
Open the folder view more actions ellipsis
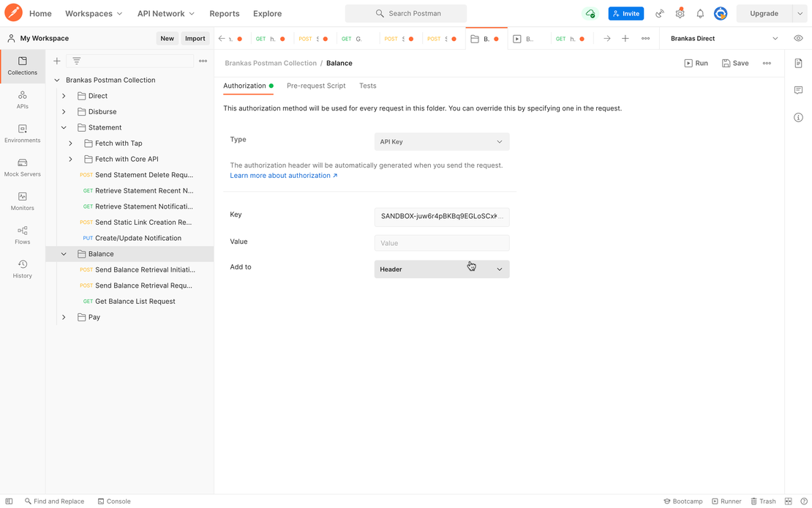(767, 63)
